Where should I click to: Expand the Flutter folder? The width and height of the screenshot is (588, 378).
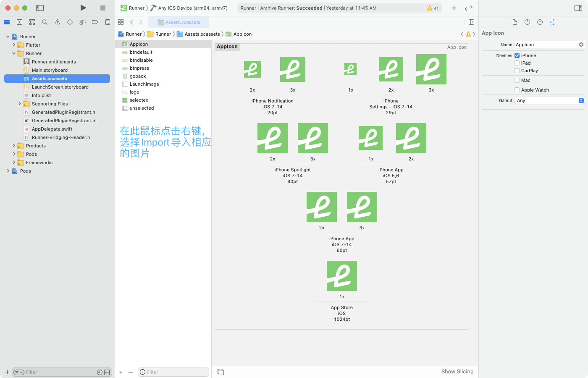pos(14,45)
